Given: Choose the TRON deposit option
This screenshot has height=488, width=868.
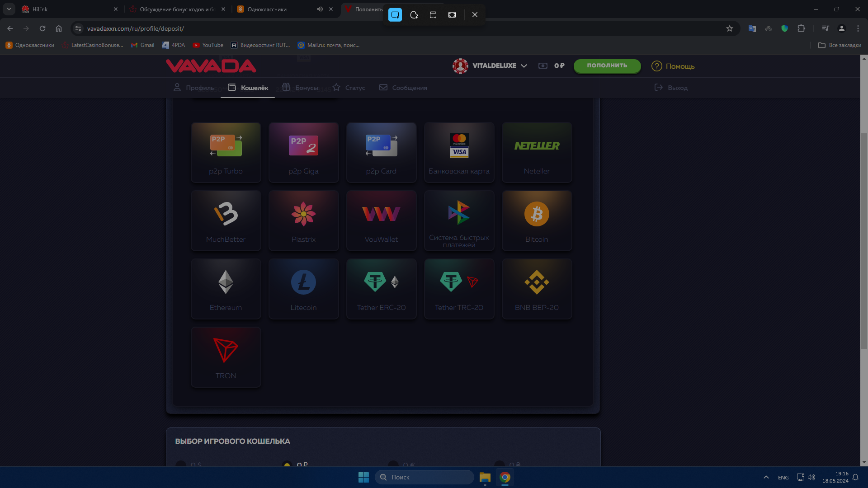Looking at the screenshot, I should pos(226,357).
